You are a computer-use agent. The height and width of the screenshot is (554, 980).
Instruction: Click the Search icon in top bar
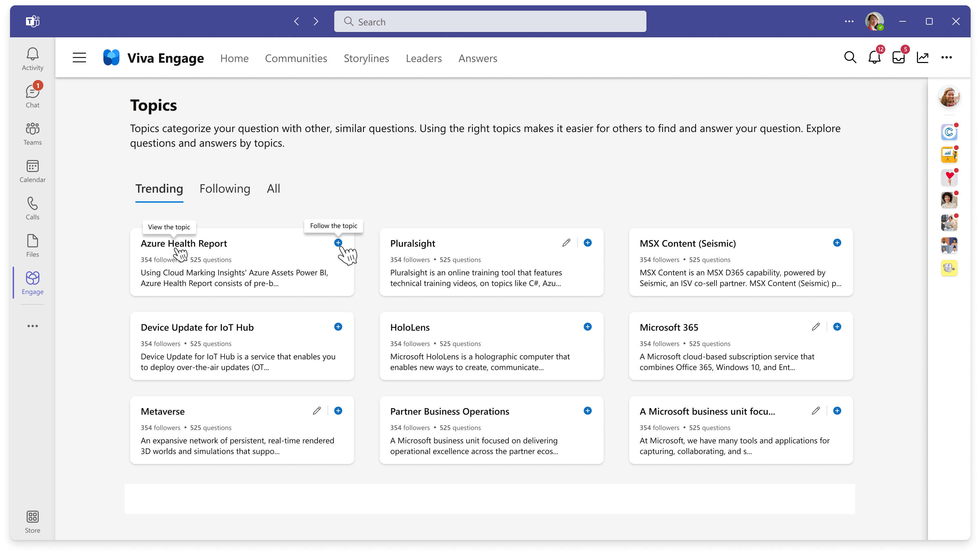(x=850, y=58)
